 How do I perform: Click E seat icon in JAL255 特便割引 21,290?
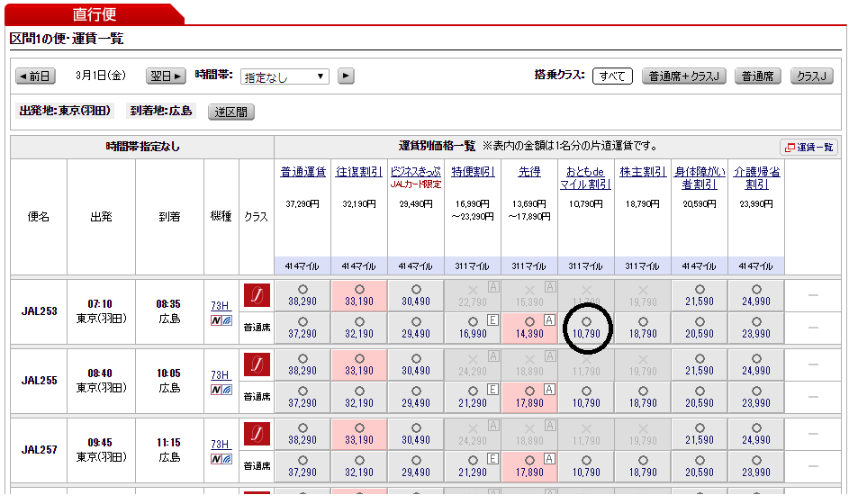coord(492,390)
